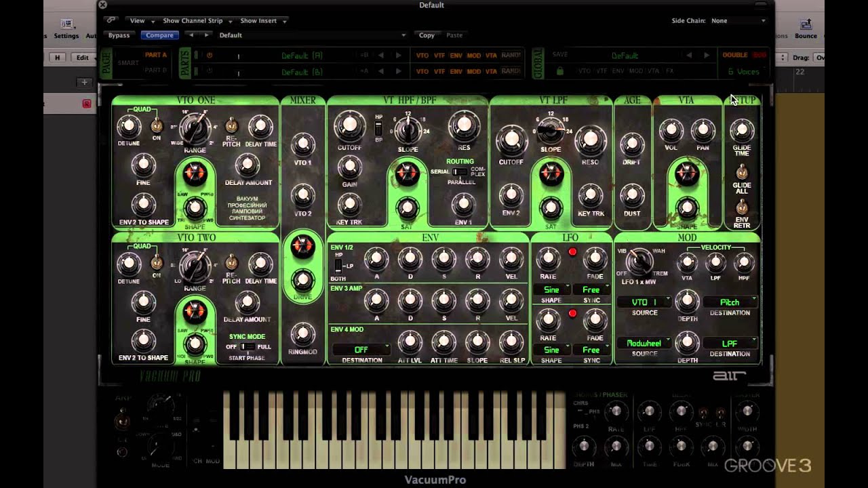
Task: Click the RAND button on the Default (A) row
Action: click(511, 56)
